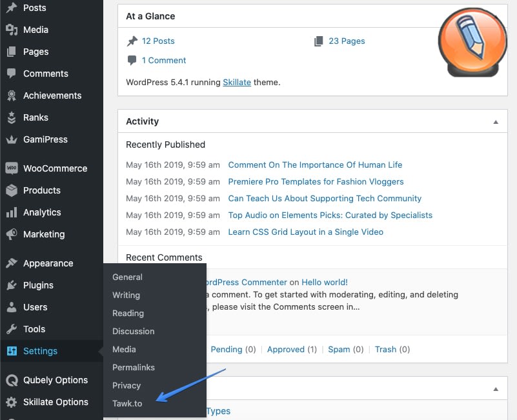Image resolution: width=517 pixels, height=420 pixels.
Task: Click the Products box icon
Action: pyautogui.click(x=12, y=190)
